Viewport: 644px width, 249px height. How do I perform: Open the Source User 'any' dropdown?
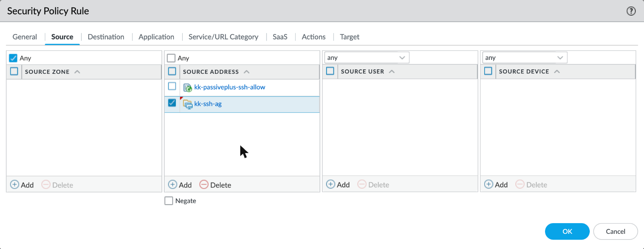tap(367, 57)
